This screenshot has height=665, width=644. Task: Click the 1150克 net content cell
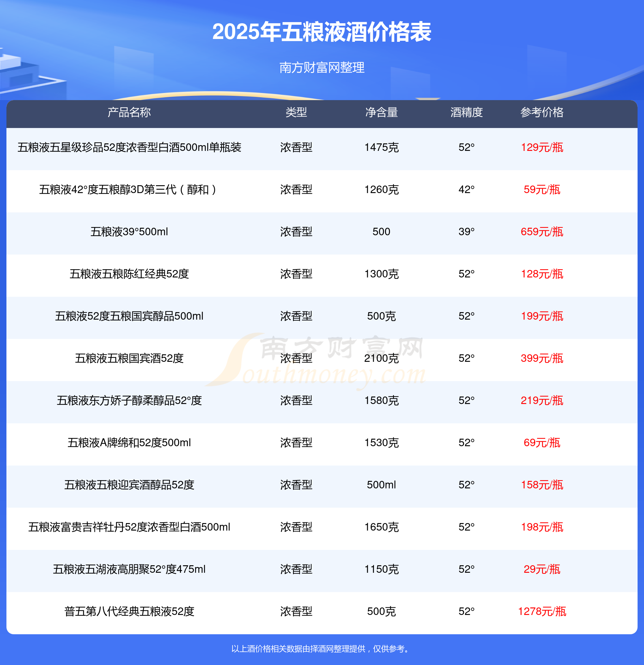(381, 569)
